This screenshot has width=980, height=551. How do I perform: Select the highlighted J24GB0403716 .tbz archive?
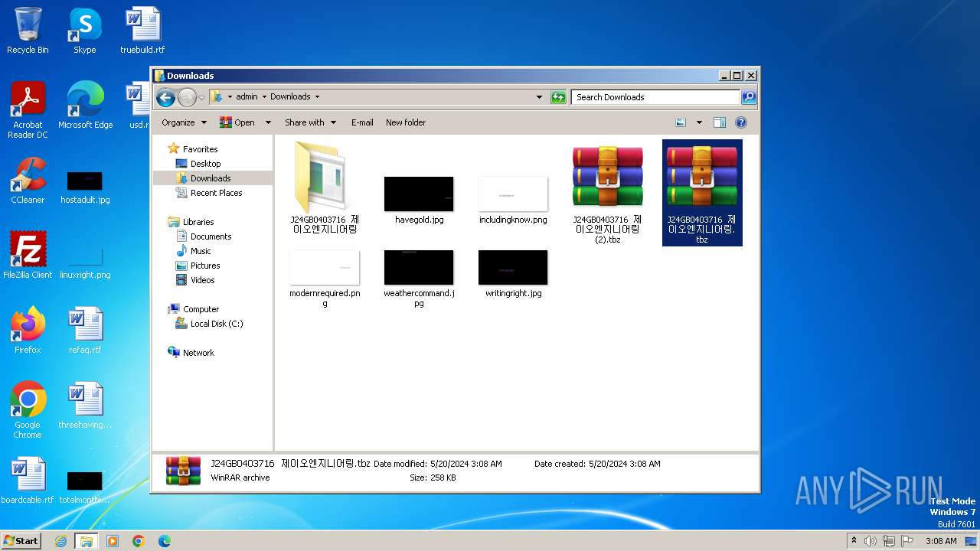(x=702, y=193)
